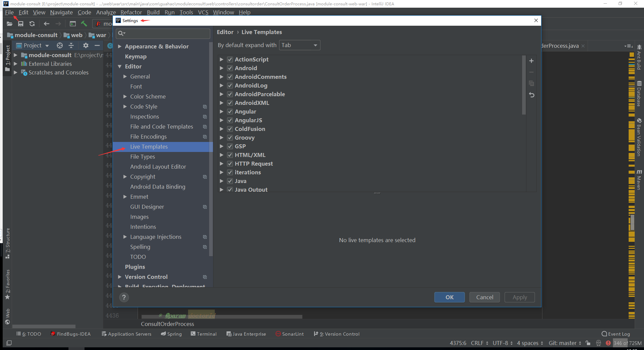
Task: Click the memory usage indicator 346 of 725M
Action: [627, 343]
